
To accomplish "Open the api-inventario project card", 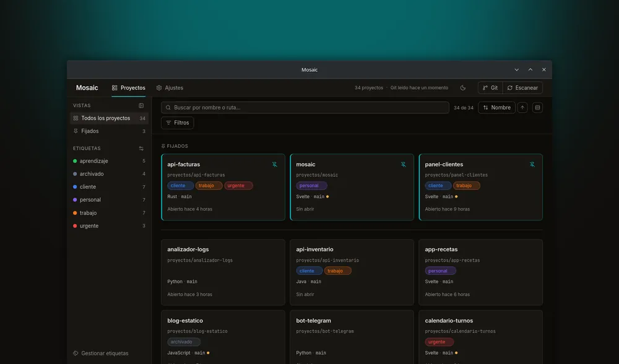I will click(352, 272).
